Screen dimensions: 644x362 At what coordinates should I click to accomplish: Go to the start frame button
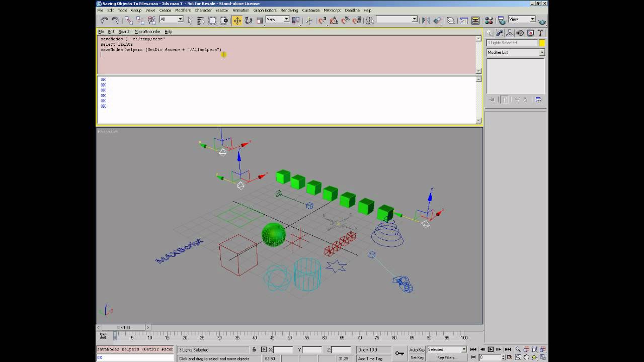click(473, 349)
